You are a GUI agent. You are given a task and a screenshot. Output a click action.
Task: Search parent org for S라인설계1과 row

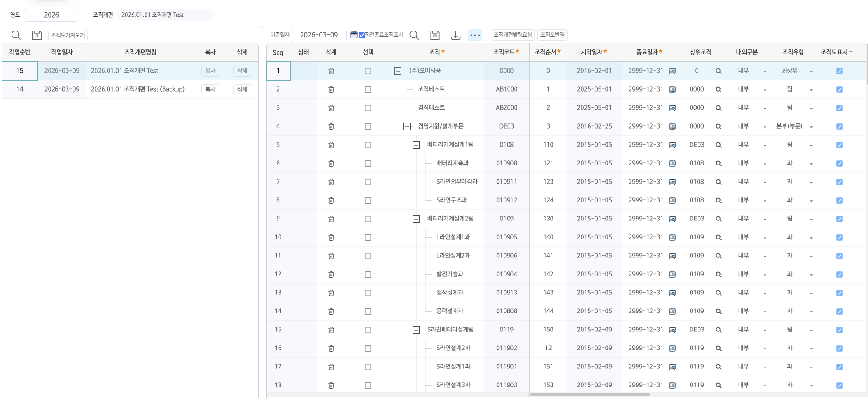pyautogui.click(x=719, y=367)
